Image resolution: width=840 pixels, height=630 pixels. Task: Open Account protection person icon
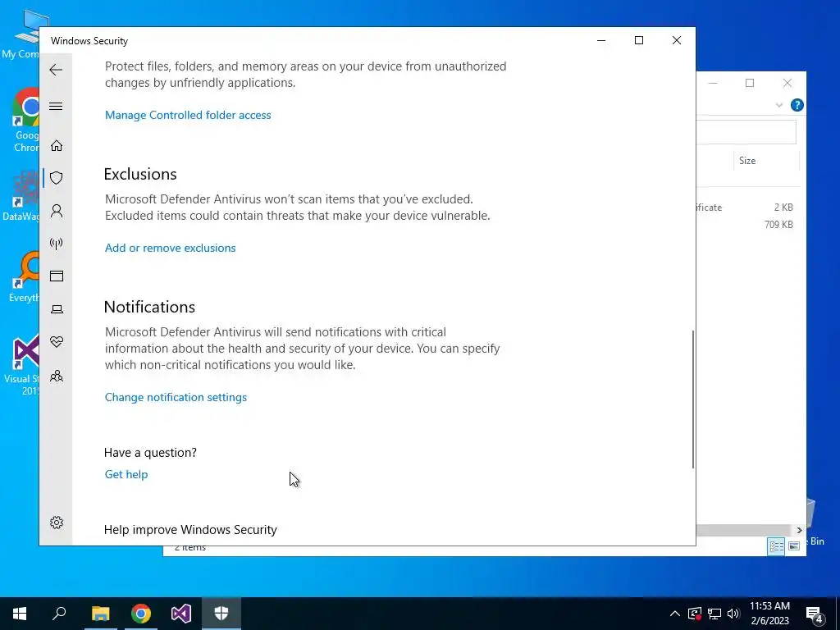pyautogui.click(x=57, y=211)
